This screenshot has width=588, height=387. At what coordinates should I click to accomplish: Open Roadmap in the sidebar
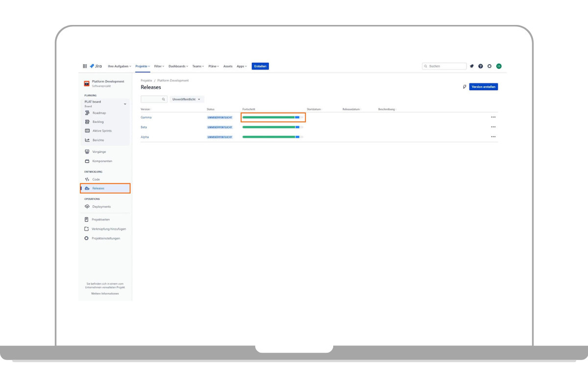[x=99, y=113]
